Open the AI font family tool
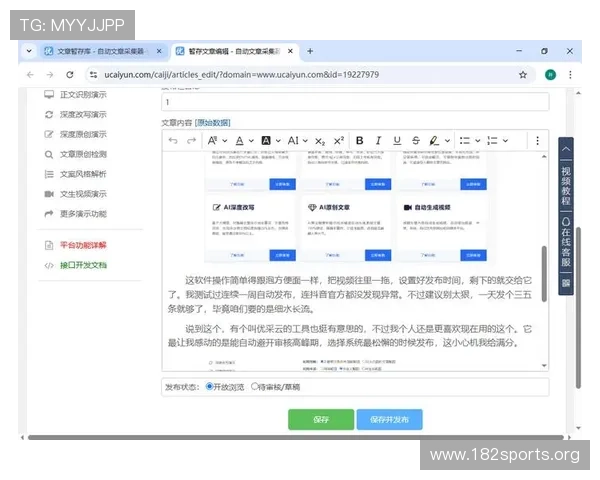This screenshot has height=480, width=600. (293, 141)
